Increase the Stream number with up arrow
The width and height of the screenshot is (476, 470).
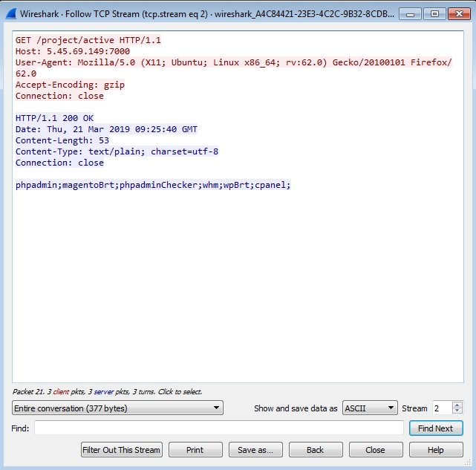point(457,405)
